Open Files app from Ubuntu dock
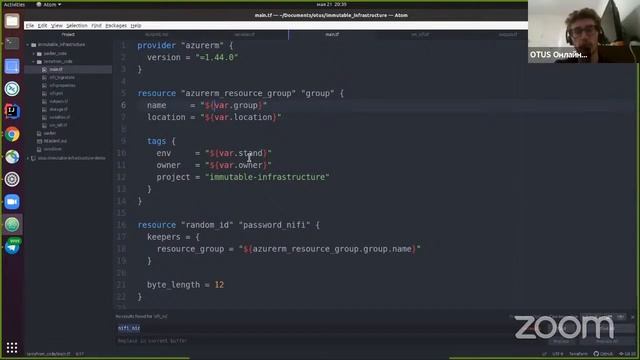This screenshot has height=360, width=640. coord(12,21)
